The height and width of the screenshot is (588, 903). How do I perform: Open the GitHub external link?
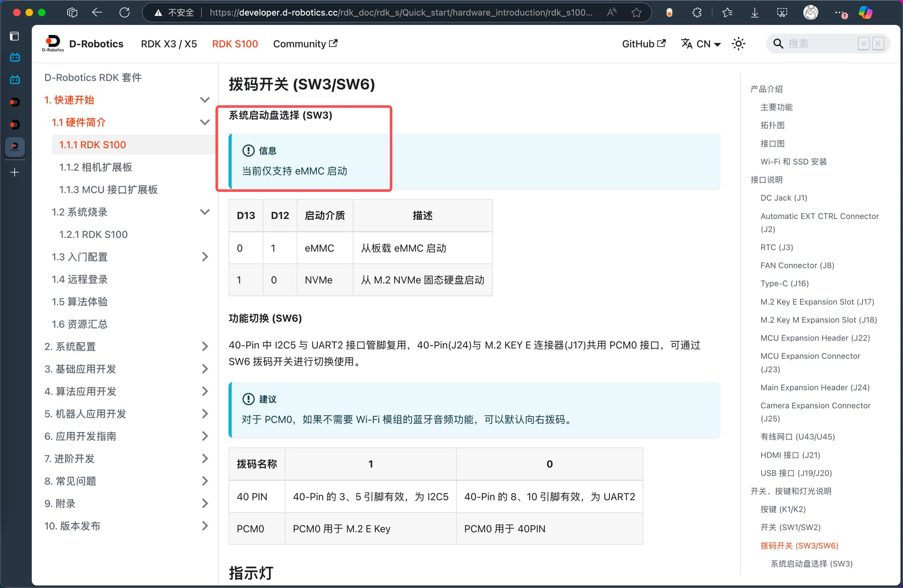pos(643,44)
